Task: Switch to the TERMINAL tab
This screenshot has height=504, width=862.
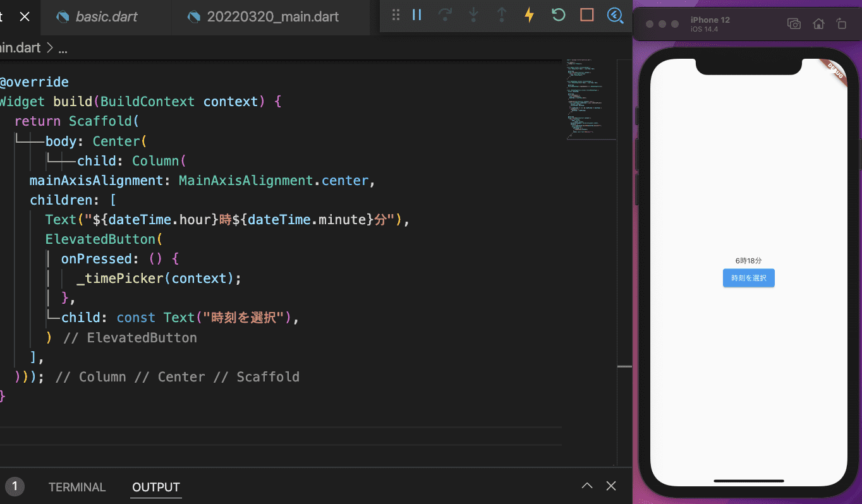Action: point(76,487)
